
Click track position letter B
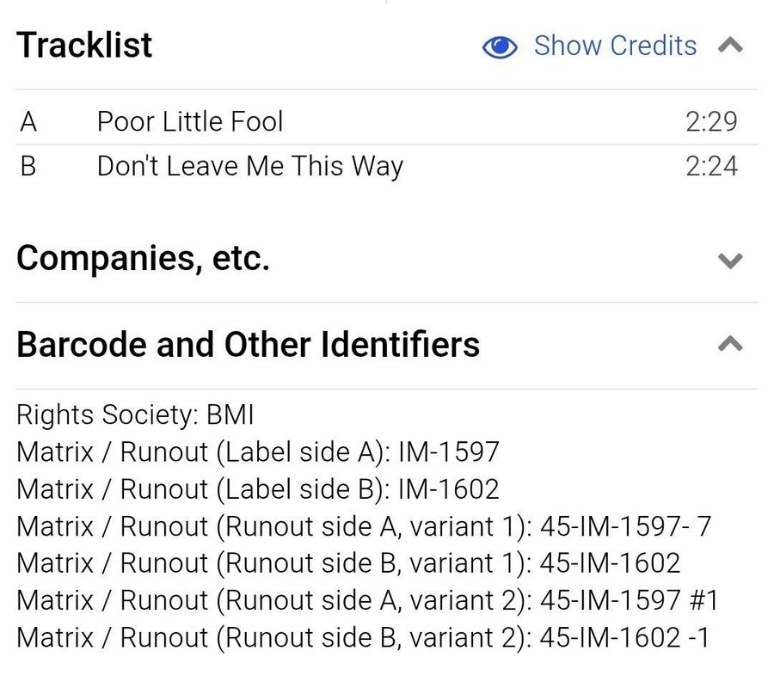click(28, 166)
